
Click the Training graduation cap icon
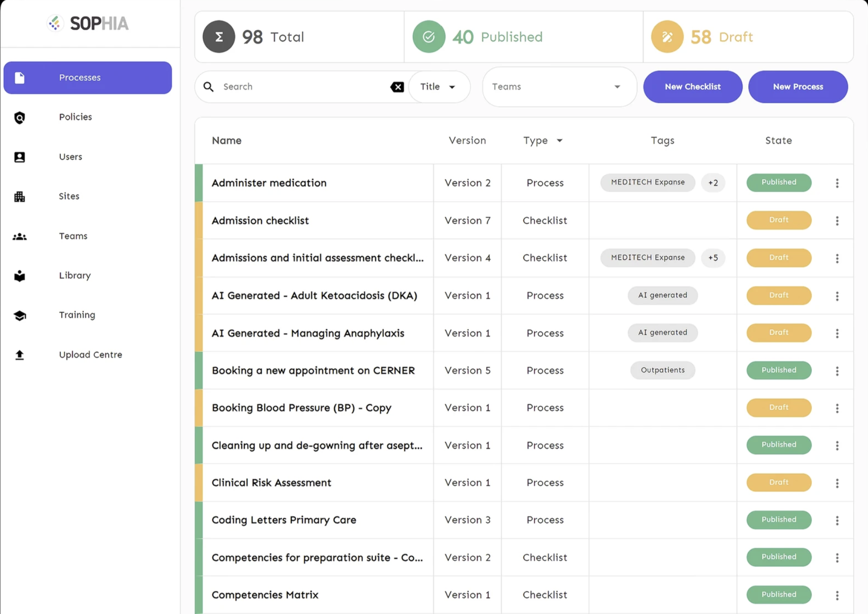coord(19,315)
